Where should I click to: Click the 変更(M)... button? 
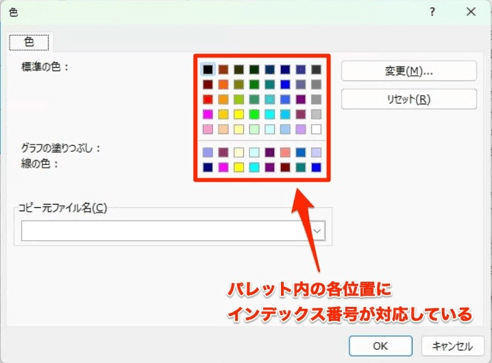coord(409,71)
